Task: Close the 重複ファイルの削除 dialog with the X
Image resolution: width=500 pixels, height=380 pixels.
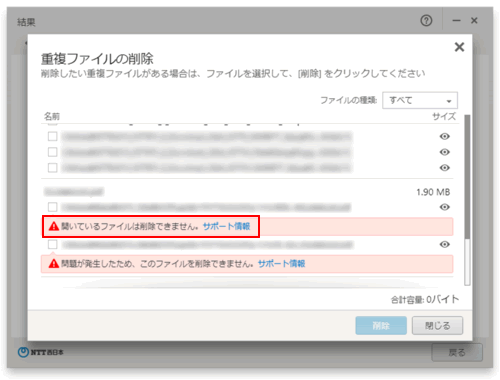Action: pos(459,47)
